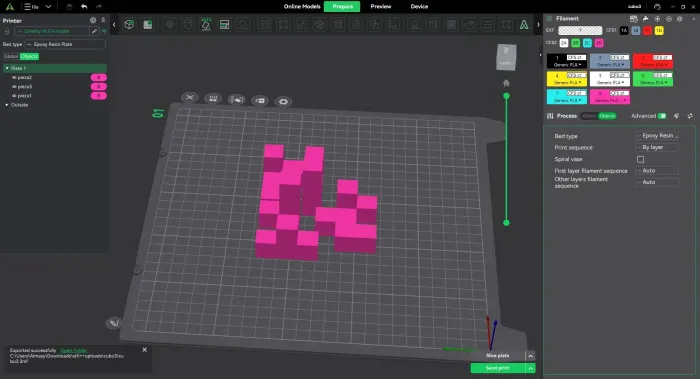Toggle visibility eye of pieza2
This screenshot has width=700, height=379.
coord(14,78)
